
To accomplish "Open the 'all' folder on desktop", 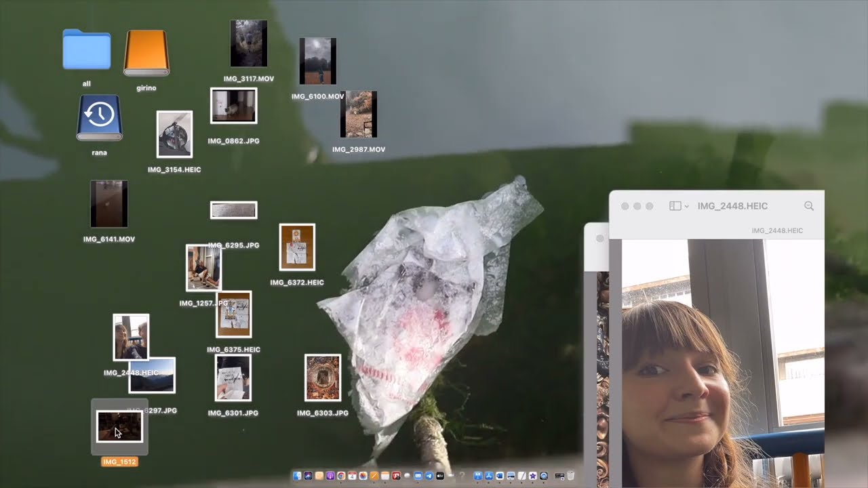I will [x=86, y=49].
